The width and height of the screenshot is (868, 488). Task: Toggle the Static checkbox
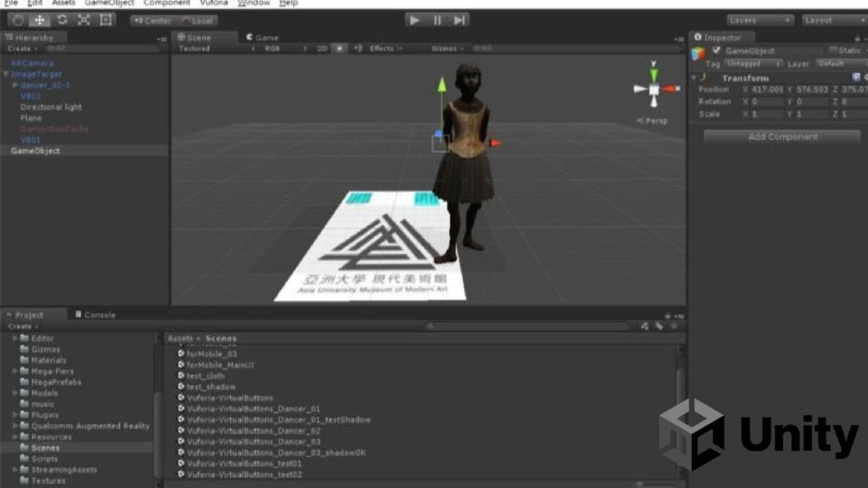[832, 50]
